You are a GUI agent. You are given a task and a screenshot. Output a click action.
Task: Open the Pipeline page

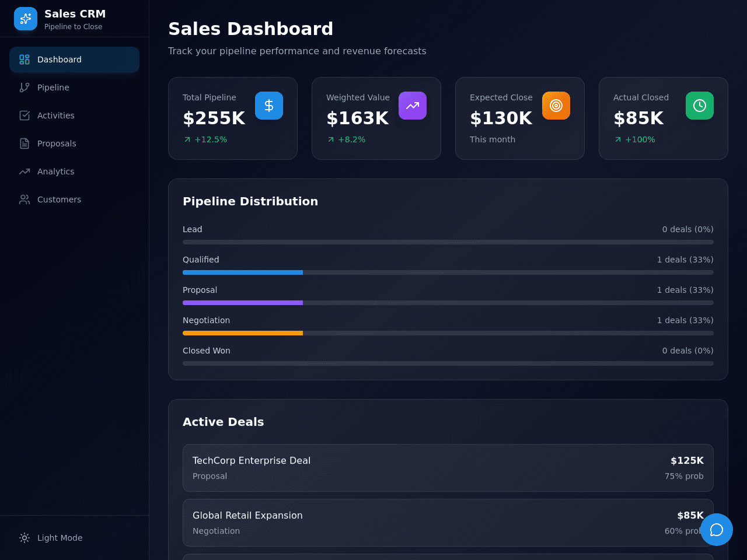pos(74,87)
